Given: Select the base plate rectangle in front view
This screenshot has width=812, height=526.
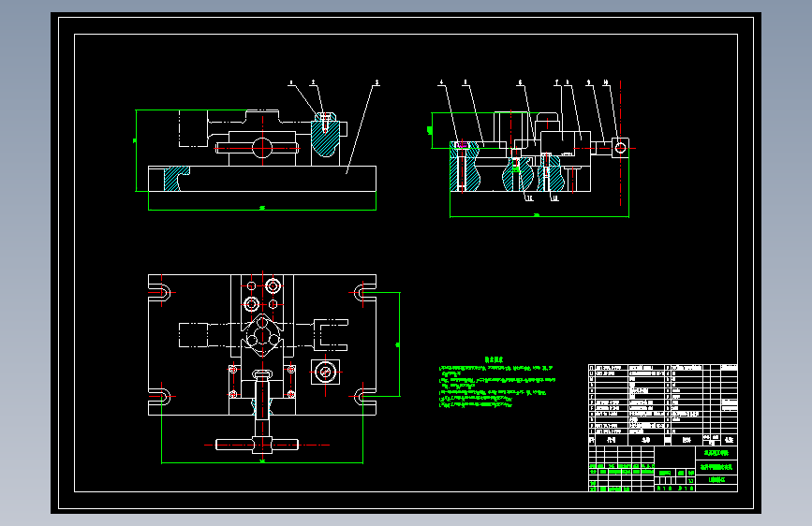Looking at the screenshot, I should (262, 179).
